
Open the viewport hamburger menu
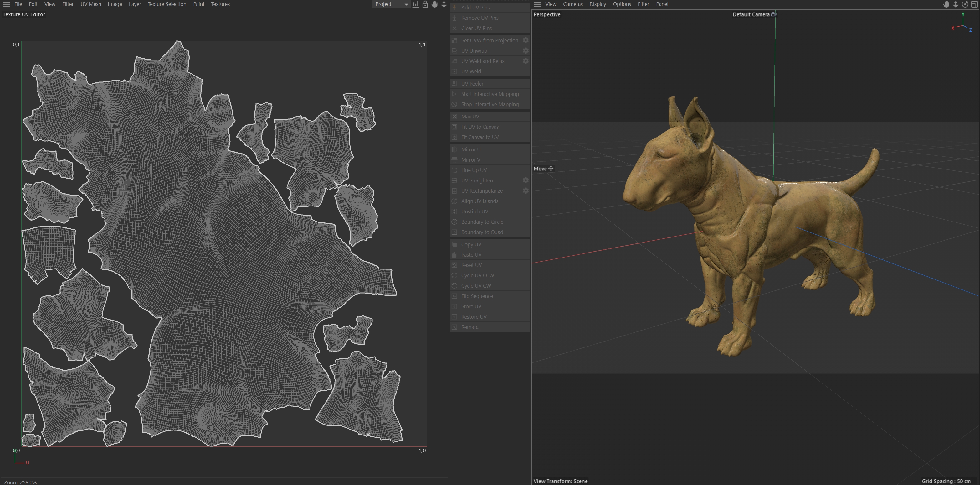point(537,4)
